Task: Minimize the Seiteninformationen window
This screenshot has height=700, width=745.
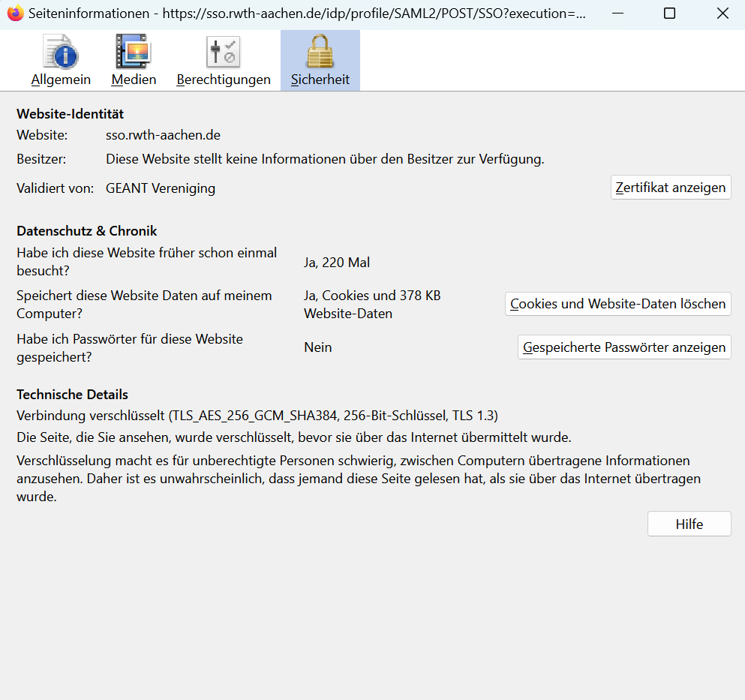Action: click(617, 14)
